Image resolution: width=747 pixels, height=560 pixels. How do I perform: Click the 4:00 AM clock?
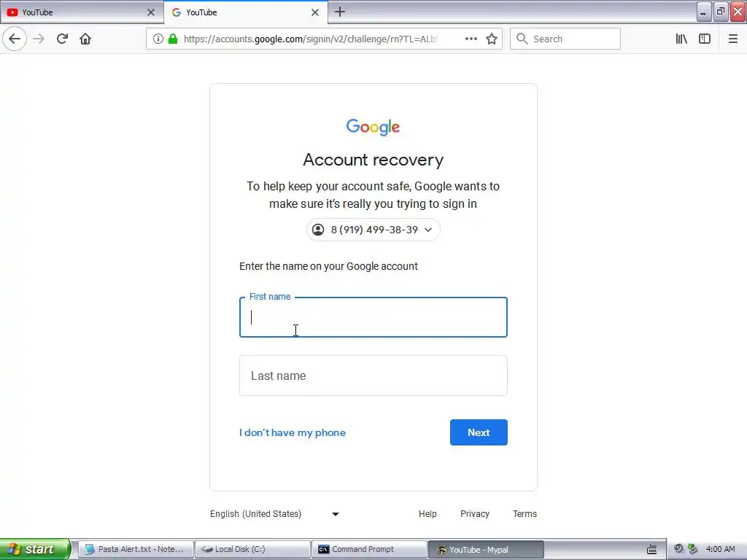pyautogui.click(x=720, y=549)
